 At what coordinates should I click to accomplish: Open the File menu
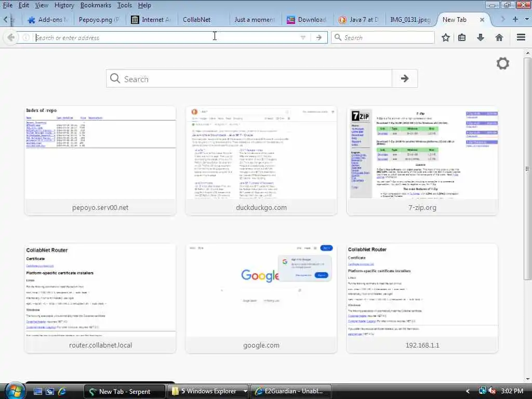click(x=7, y=5)
